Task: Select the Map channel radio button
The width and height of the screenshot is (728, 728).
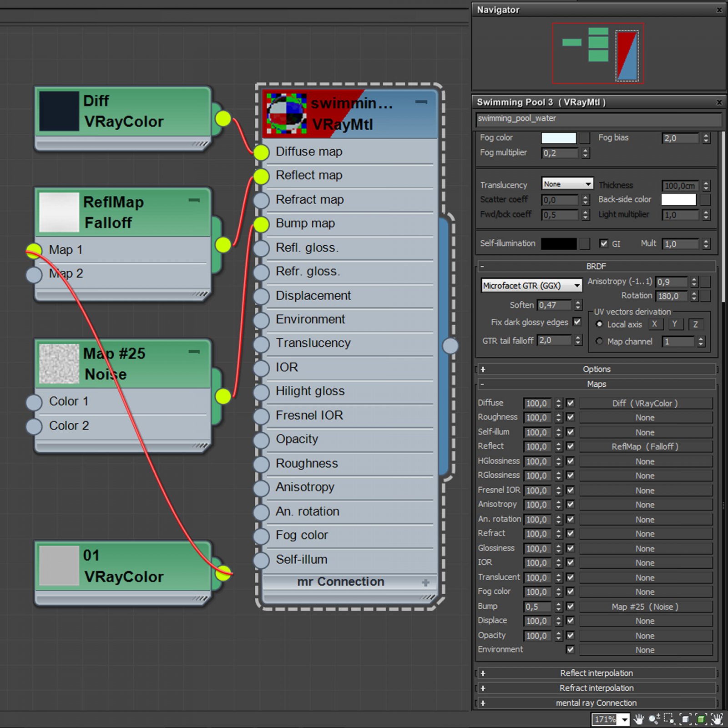Action: point(599,341)
